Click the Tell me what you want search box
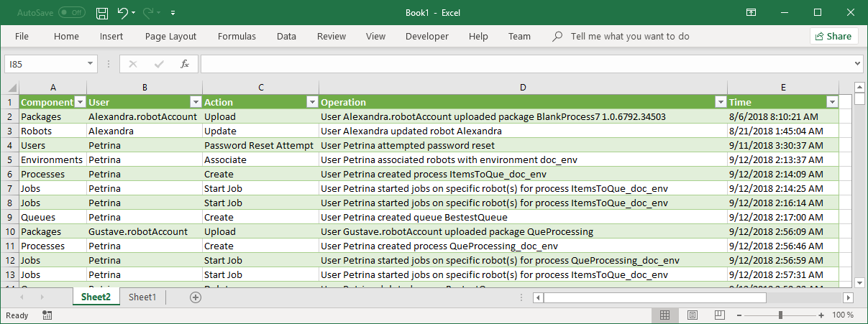 630,36
